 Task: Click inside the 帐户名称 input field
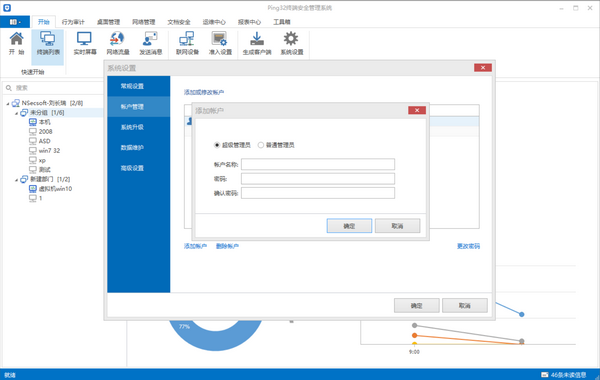click(x=318, y=165)
